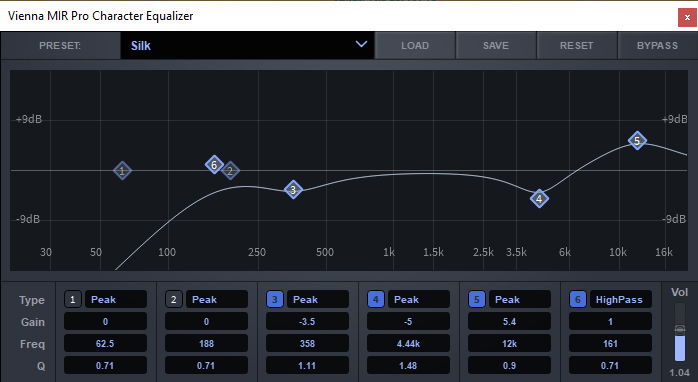Click the SAVE preset button
The image size is (698, 382).
[x=496, y=45]
